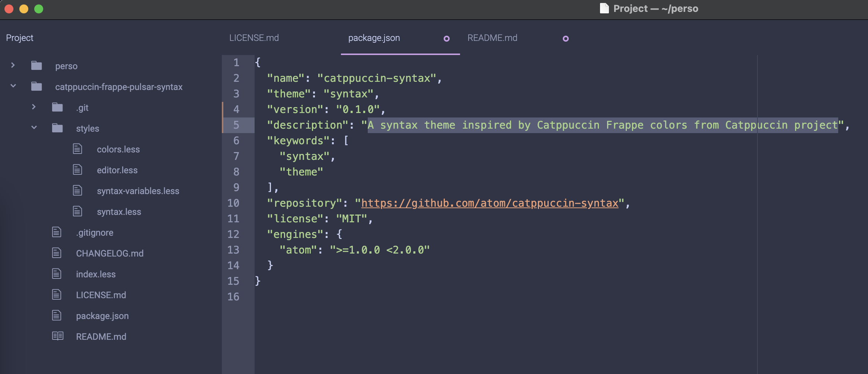Select the .git folder name
This screenshot has height=374, width=868.
tap(82, 108)
